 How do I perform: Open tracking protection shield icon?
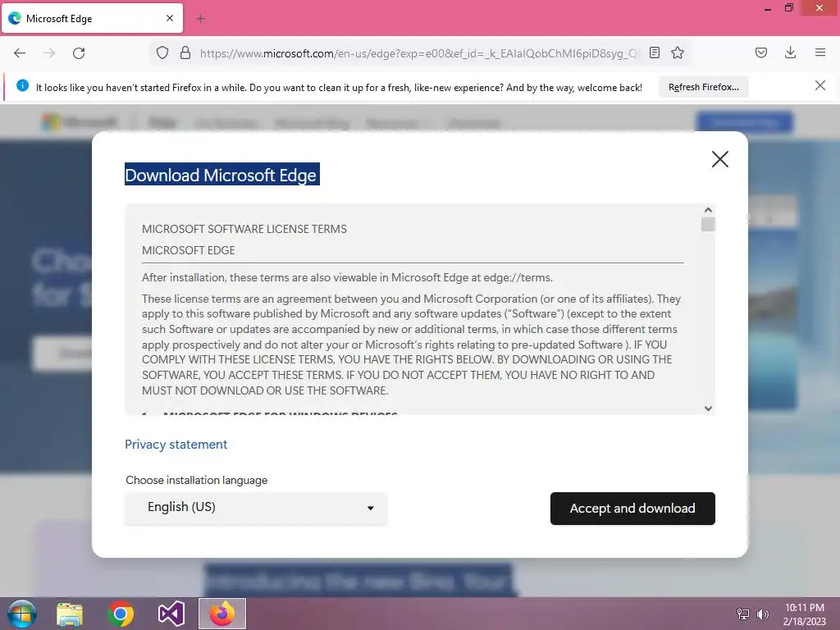pyautogui.click(x=162, y=52)
